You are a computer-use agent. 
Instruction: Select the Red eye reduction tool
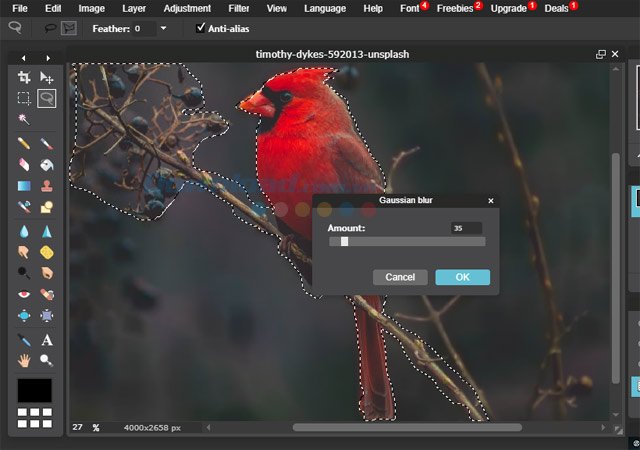tap(24, 294)
